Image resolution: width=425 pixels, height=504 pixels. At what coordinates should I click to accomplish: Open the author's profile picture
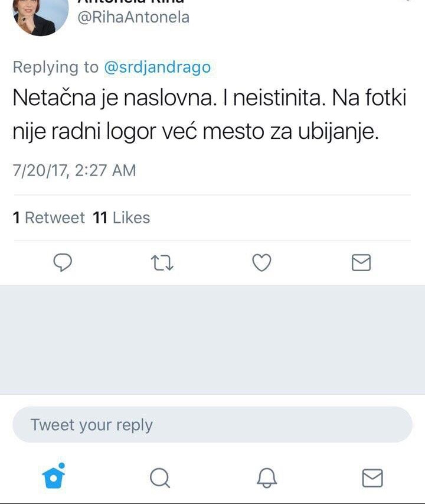(40, 16)
